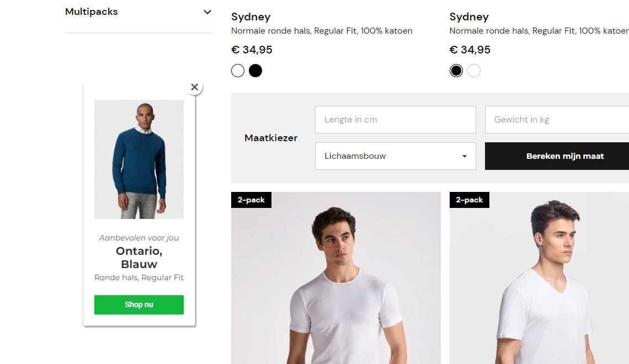Viewport: 629px width, 364px height.
Task: Click the first Sydney product title
Action: [250, 17]
